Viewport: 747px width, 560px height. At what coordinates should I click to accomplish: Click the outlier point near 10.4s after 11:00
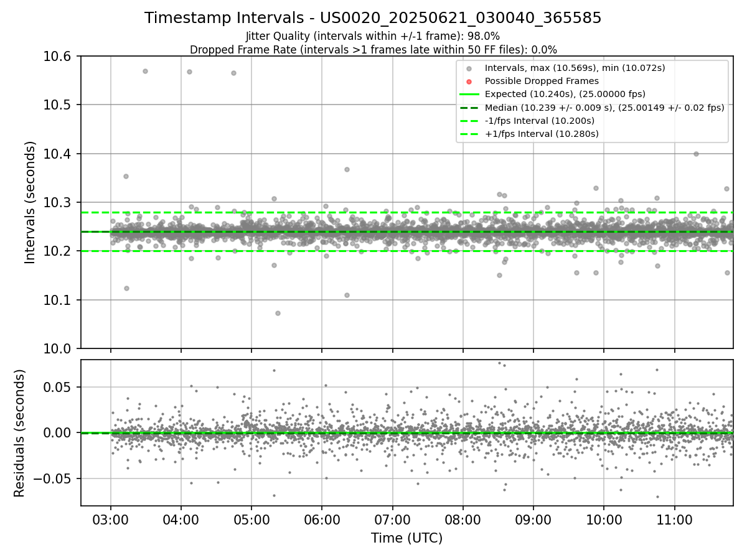pos(696,154)
